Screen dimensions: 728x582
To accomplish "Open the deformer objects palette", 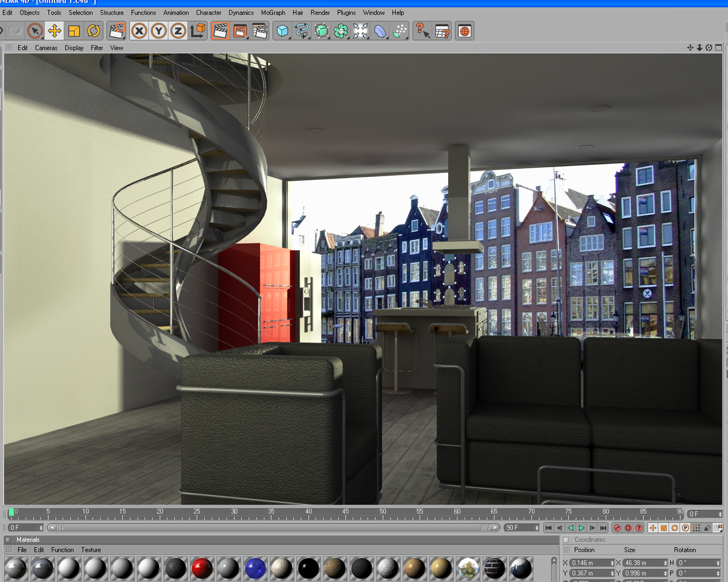I will tap(380, 31).
